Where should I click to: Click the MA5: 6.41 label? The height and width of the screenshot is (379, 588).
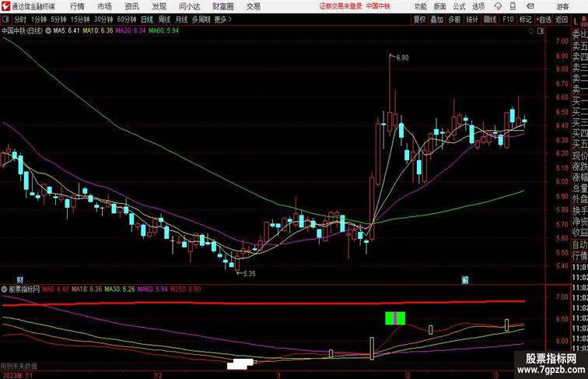coord(66,31)
